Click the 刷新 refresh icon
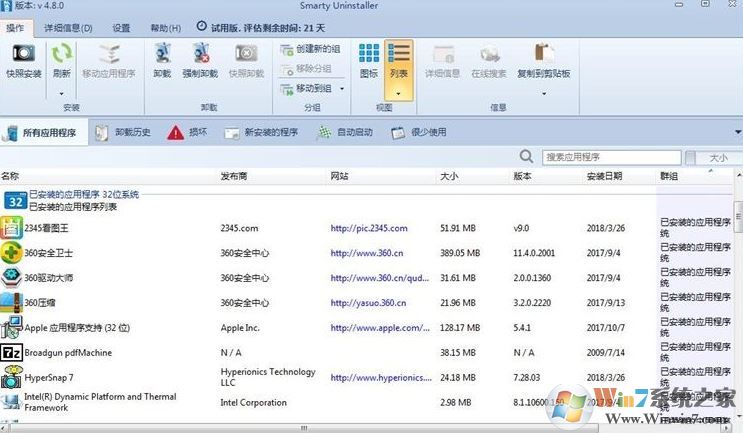 click(62, 53)
